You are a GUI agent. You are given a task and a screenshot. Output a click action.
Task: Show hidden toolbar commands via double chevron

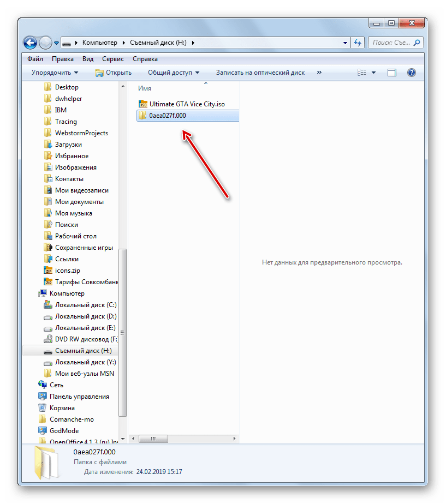tap(319, 73)
